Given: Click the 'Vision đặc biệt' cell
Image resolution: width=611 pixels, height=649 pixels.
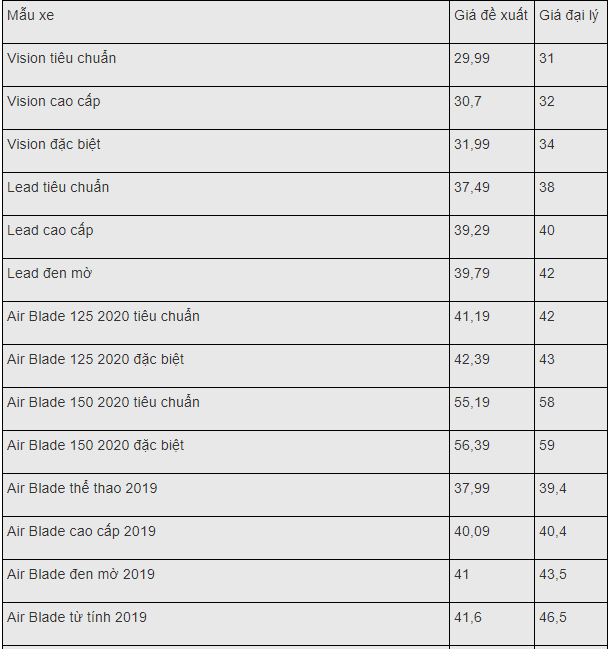Looking at the screenshot, I should tap(226, 151).
